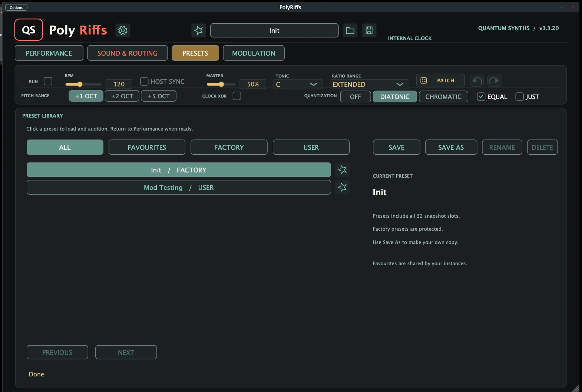Image resolution: width=582 pixels, height=392 pixels.
Task: Click the Done status text
Action: (x=36, y=374)
